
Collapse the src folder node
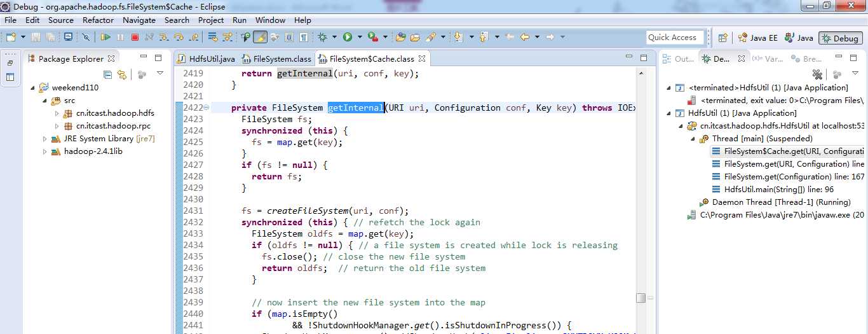pos(45,100)
